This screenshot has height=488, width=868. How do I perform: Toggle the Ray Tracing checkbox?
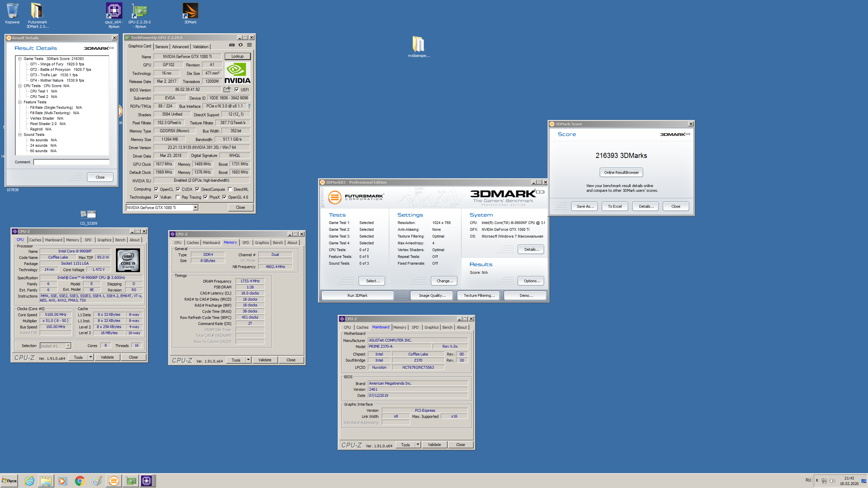pos(178,197)
